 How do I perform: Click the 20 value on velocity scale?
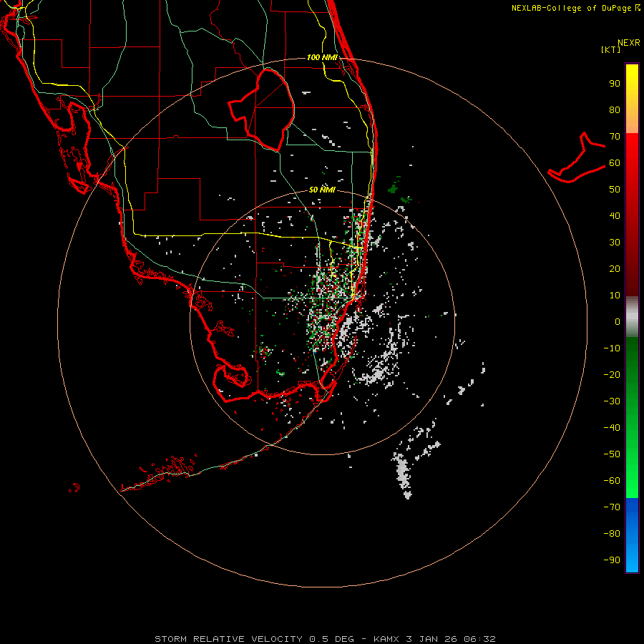click(x=615, y=269)
